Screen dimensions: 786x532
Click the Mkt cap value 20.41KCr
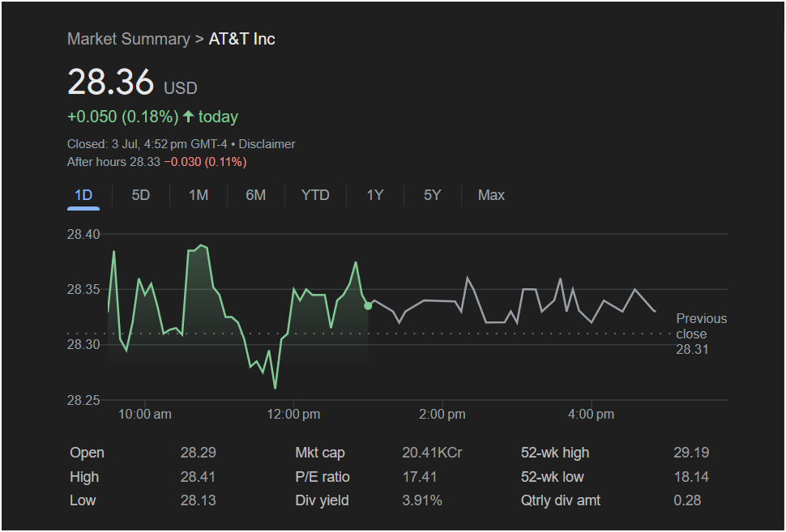coord(432,453)
